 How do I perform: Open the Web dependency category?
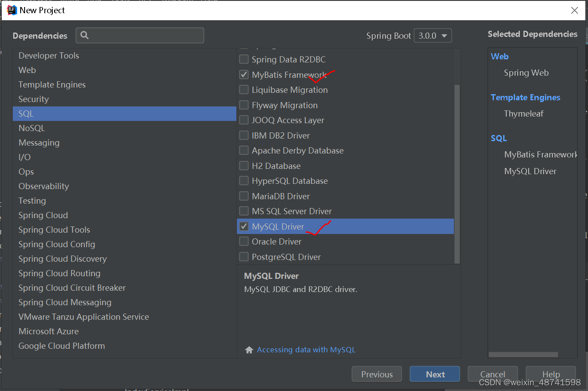click(x=124, y=70)
